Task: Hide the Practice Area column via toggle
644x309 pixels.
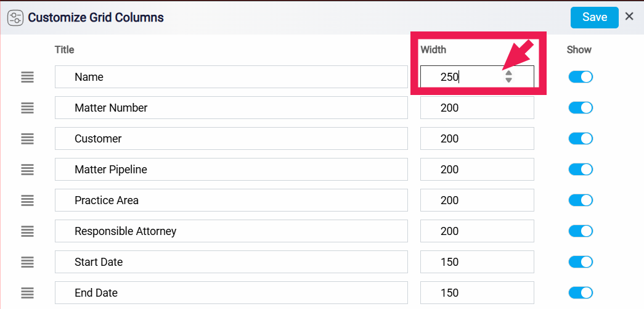Action: point(581,200)
